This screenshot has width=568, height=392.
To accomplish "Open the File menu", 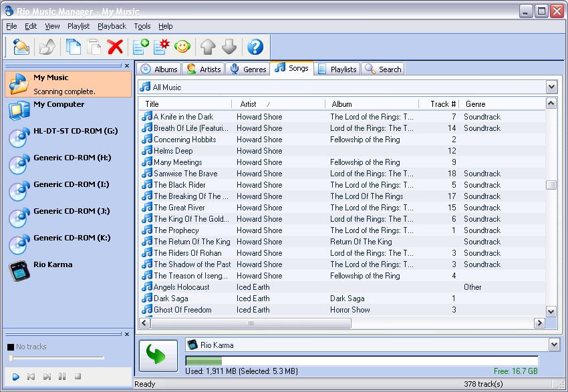I will 11,26.
